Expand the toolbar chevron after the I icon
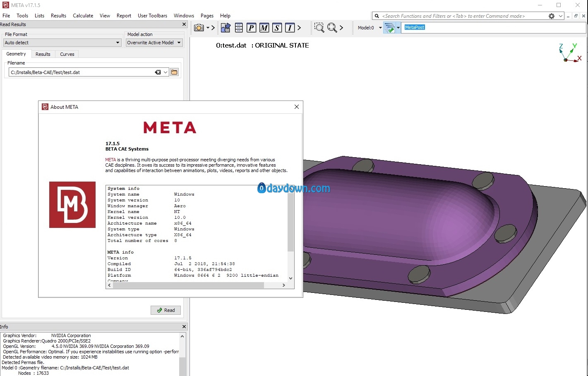Image resolution: width=588 pixels, height=376 pixels. [299, 28]
